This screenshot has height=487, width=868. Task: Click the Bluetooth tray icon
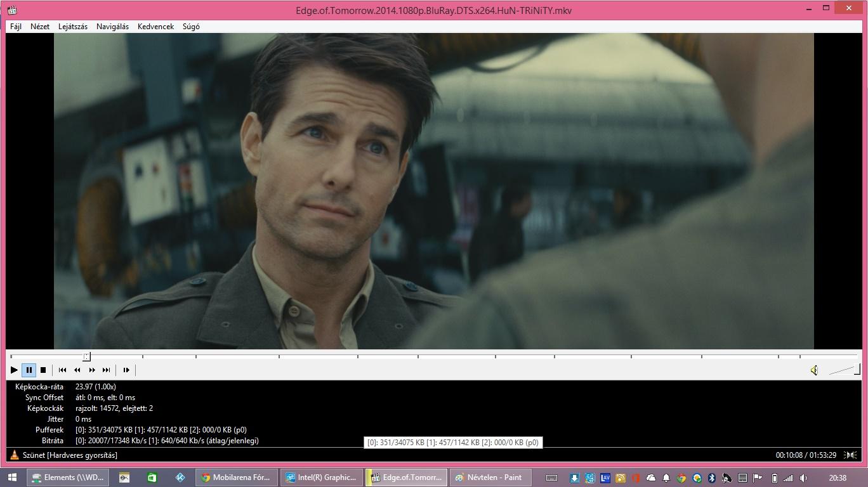click(x=712, y=478)
